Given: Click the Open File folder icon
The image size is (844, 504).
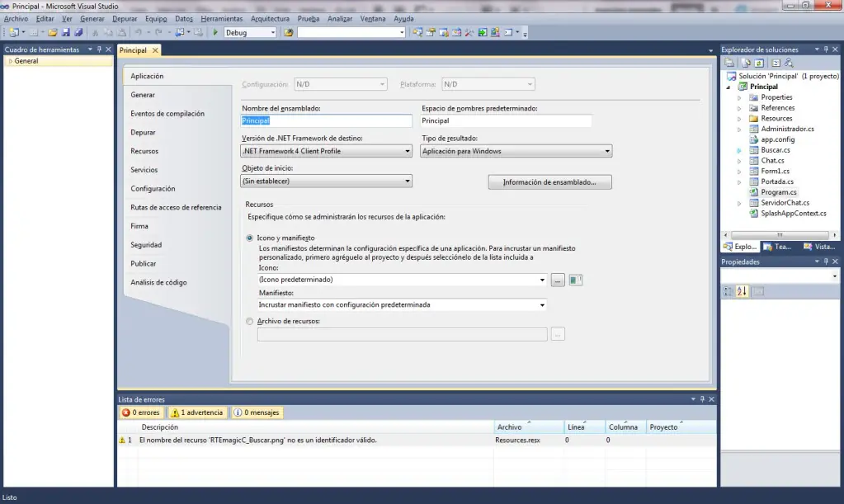Looking at the screenshot, I should click(53, 33).
